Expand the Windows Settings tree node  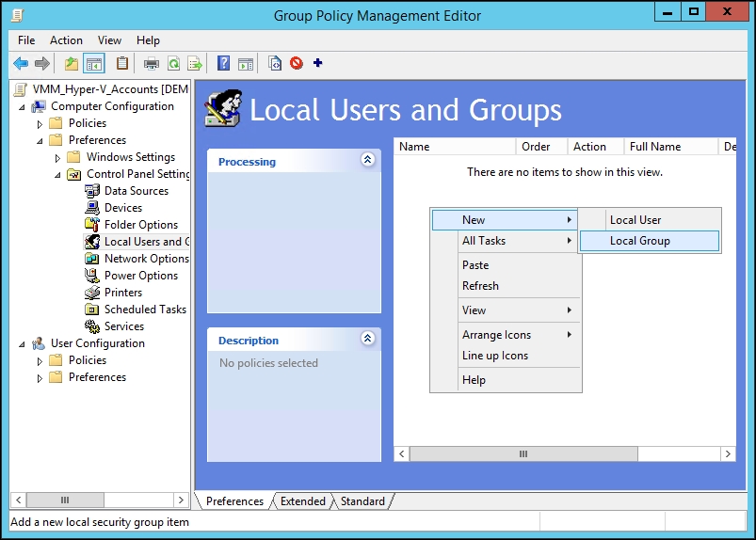pyautogui.click(x=58, y=157)
